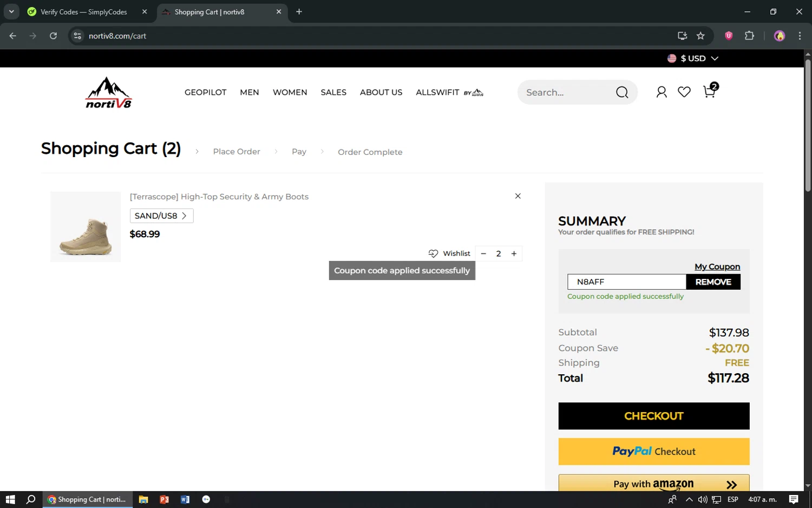Open Terrascope High-Top Boots product title
Image resolution: width=812 pixels, height=508 pixels.
(x=219, y=197)
